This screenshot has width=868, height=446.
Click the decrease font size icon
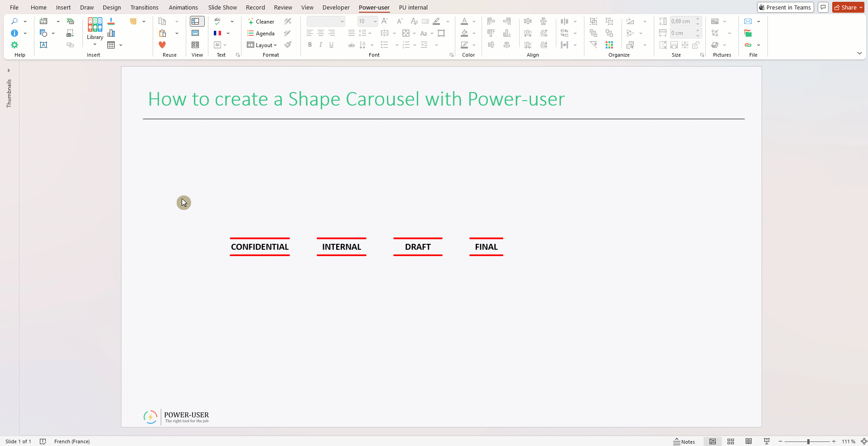point(400,21)
